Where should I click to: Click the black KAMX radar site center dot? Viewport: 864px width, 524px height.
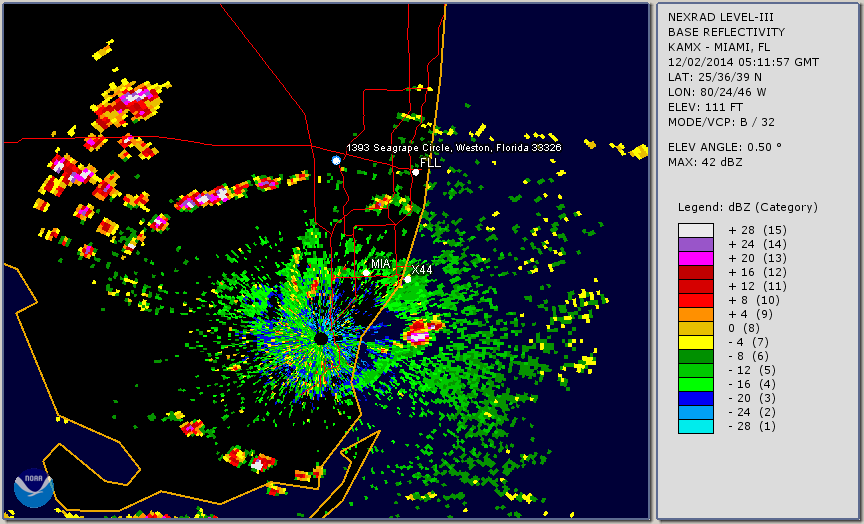pos(321,338)
